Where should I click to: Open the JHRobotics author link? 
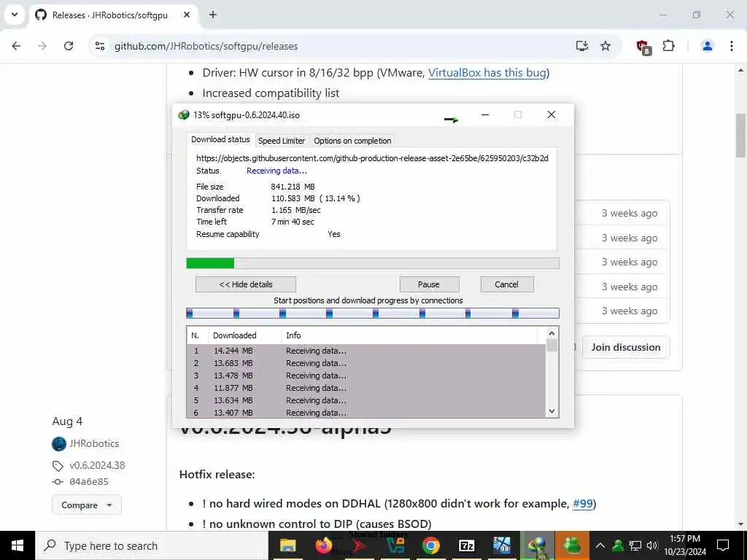coord(94,443)
